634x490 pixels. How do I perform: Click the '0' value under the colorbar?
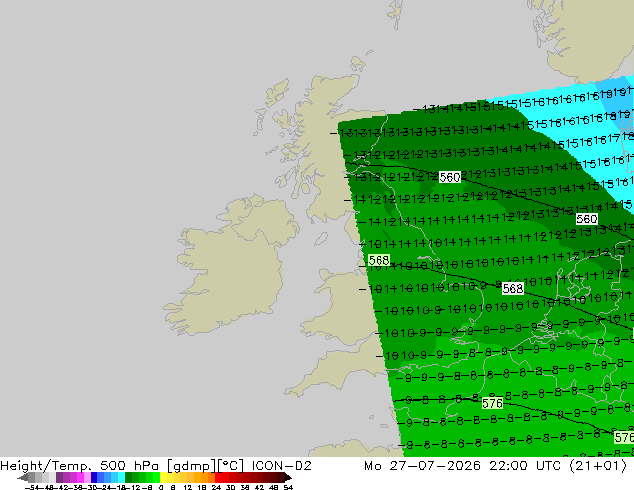[161, 487]
